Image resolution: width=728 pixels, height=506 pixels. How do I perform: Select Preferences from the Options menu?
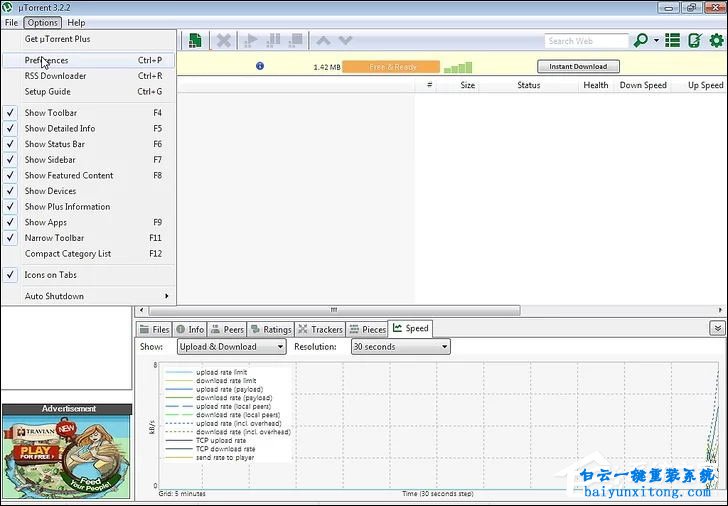pyautogui.click(x=47, y=60)
